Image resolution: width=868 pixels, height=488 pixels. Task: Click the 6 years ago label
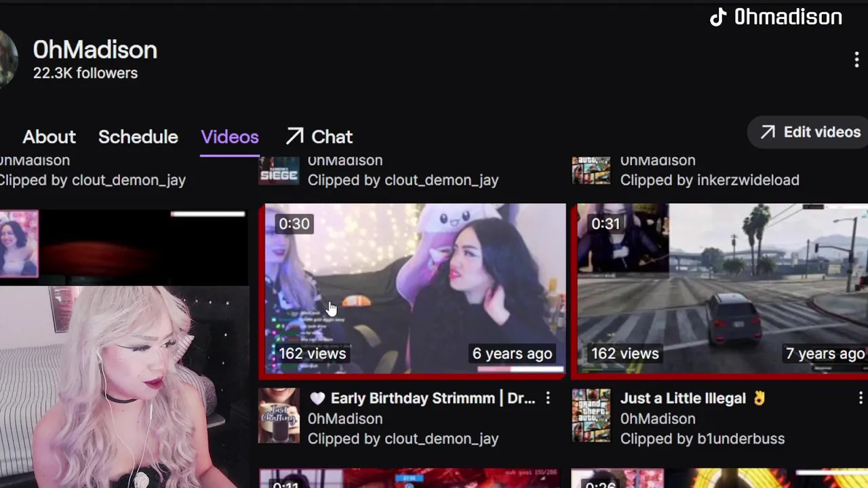(512, 354)
